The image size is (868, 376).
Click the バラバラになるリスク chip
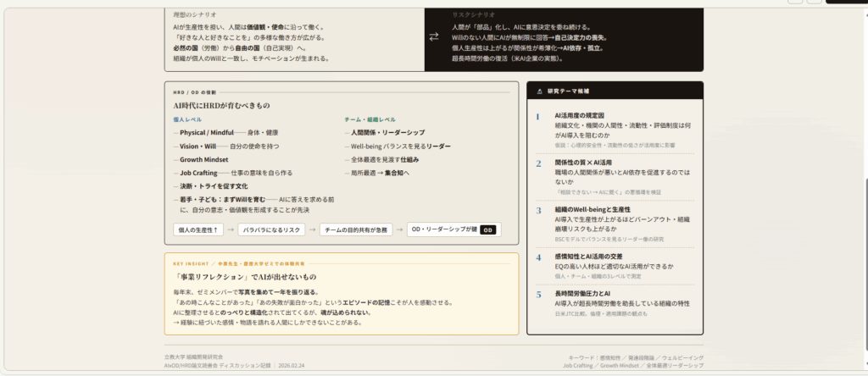(270, 229)
